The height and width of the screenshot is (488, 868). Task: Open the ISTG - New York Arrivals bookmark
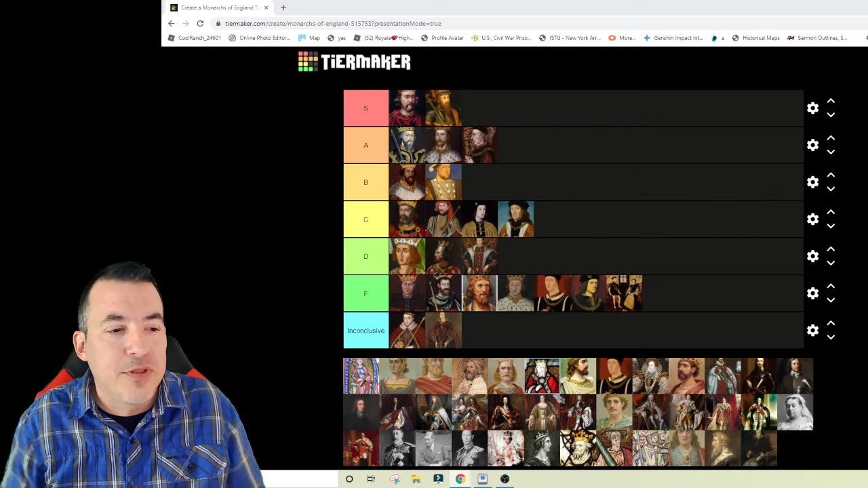tap(570, 38)
